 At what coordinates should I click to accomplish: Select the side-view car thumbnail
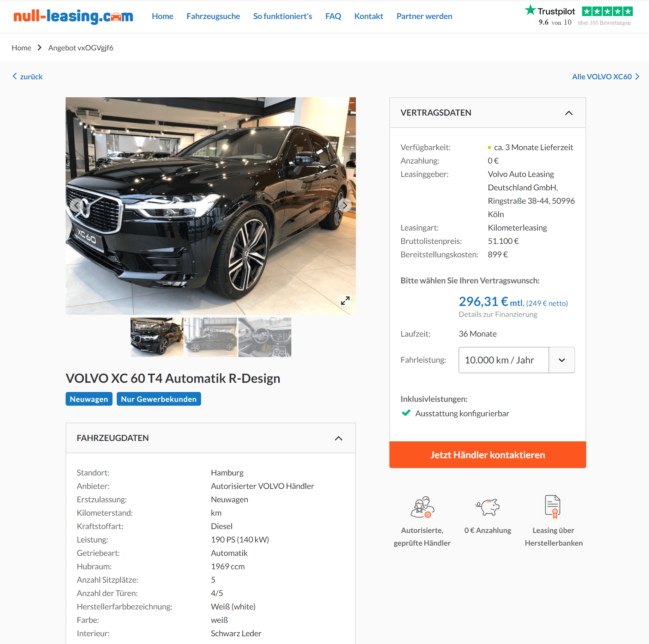click(x=211, y=337)
